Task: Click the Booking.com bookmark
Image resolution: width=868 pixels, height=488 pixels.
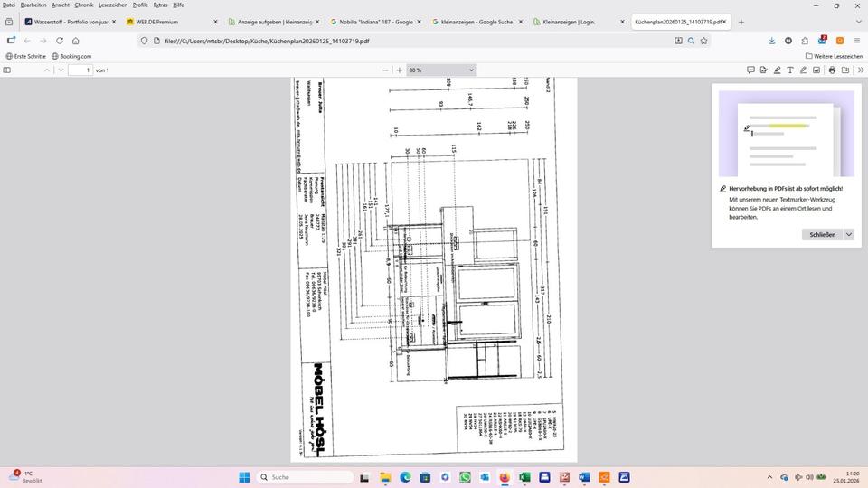Action: point(71,56)
